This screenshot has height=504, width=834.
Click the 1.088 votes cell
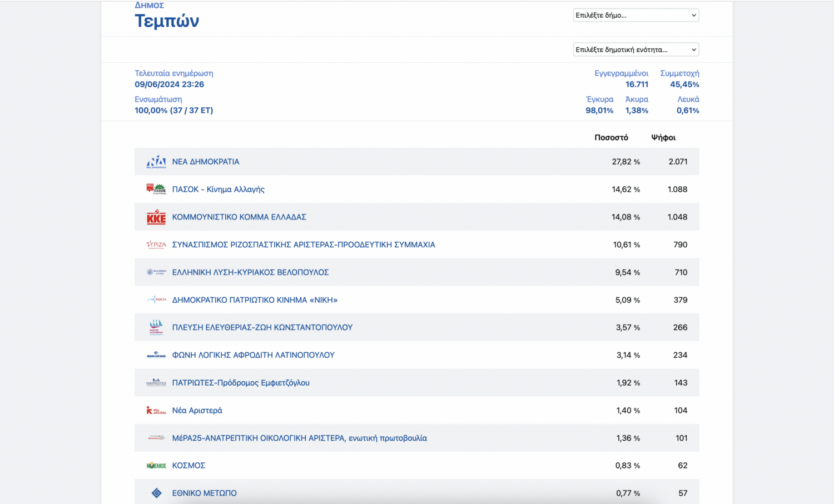pos(677,189)
